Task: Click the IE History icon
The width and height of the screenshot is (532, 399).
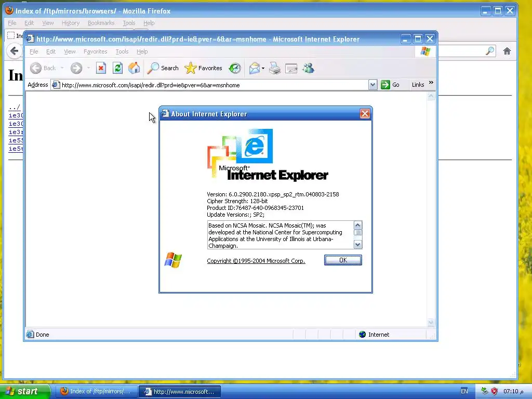Action: point(234,68)
